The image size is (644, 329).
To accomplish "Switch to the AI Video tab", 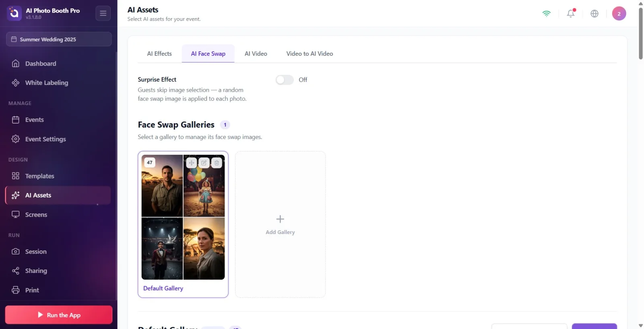I will coord(256,54).
